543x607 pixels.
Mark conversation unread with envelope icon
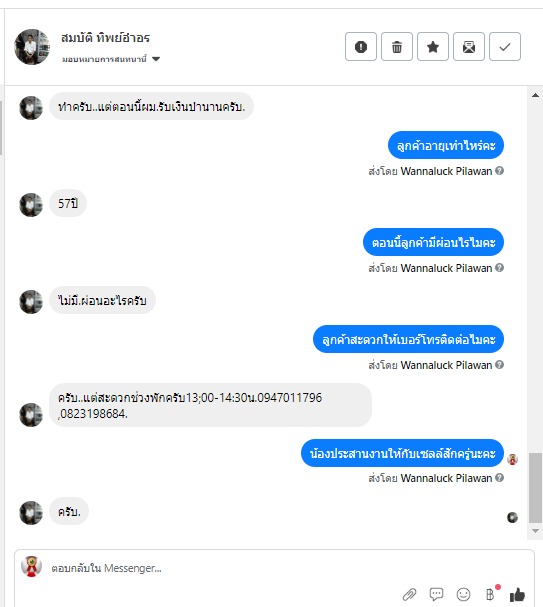[x=469, y=47]
